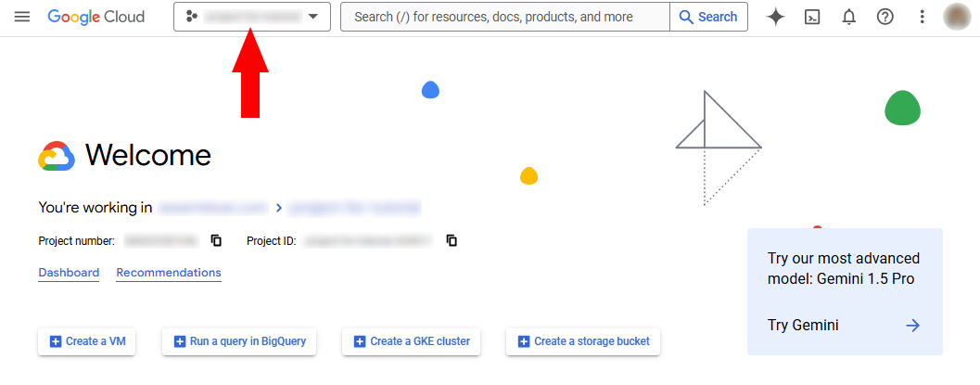Viewport: 980px width, 385px height.
Task: Copy the project number
Action: point(216,240)
